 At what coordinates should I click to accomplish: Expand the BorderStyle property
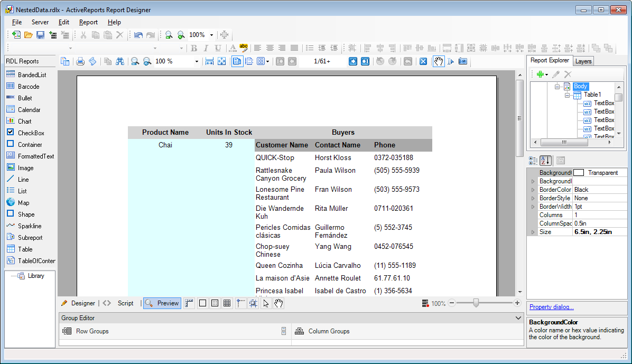(533, 198)
